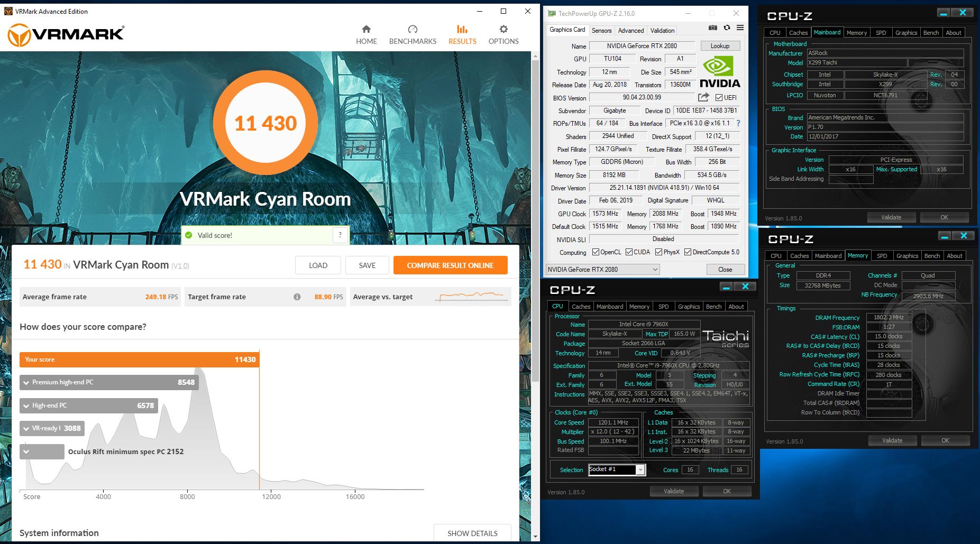The height and width of the screenshot is (544, 980).
Task: Click the LOAD button
Action: (x=318, y=265)
